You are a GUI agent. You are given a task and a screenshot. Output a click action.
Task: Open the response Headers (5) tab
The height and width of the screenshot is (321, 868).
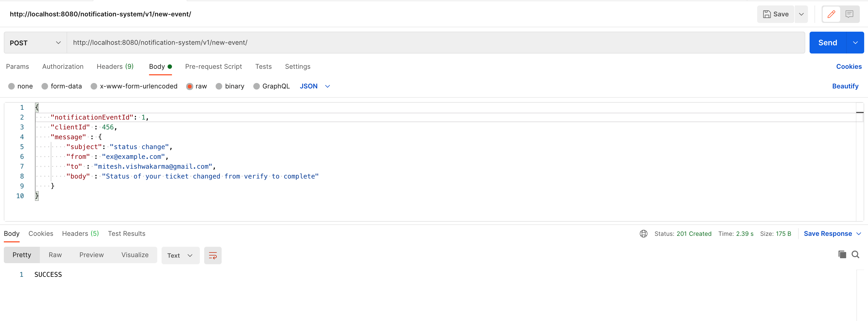point(80,233)
